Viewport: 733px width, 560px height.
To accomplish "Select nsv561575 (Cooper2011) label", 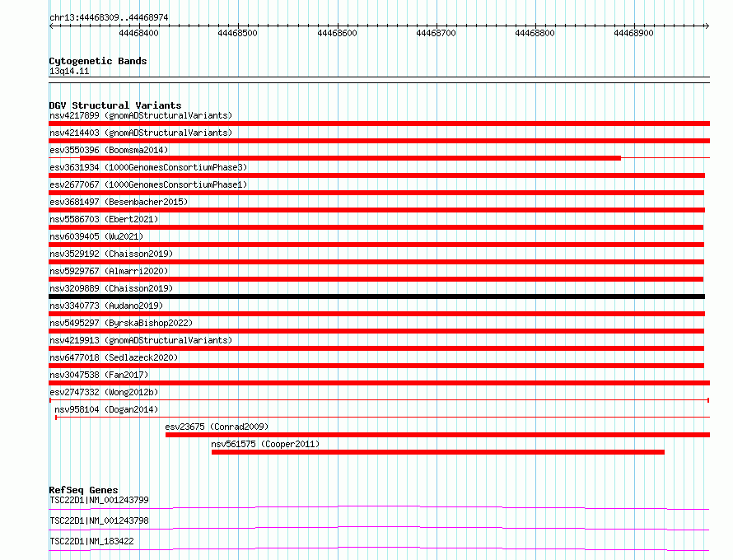I will tap(265, 444).
